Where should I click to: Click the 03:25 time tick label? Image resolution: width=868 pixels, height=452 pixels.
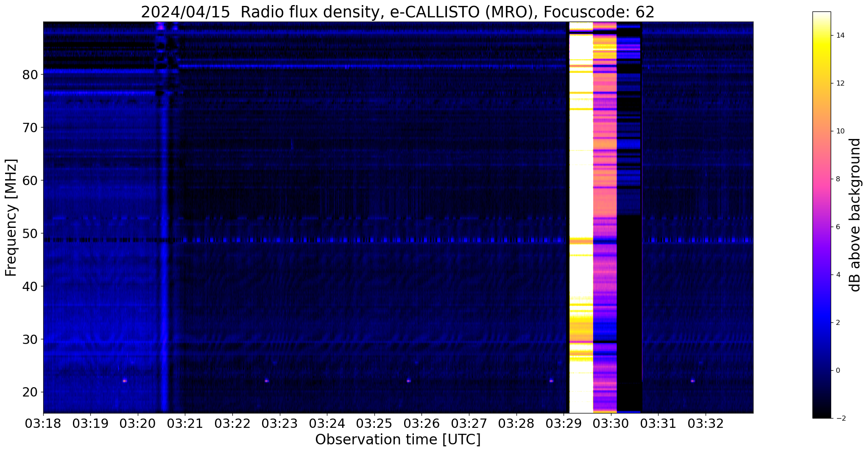pos(374,423)
